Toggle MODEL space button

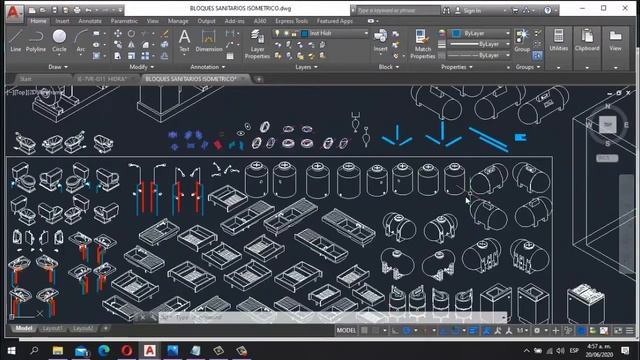coord(346,330)
